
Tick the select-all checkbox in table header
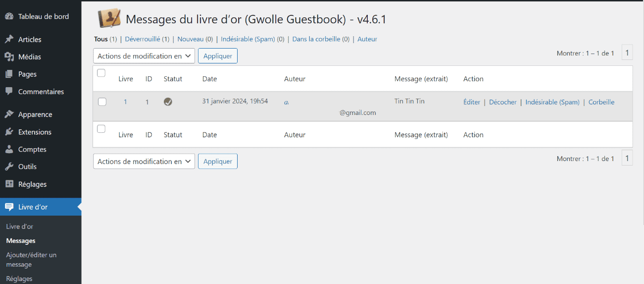click(101, 73)
